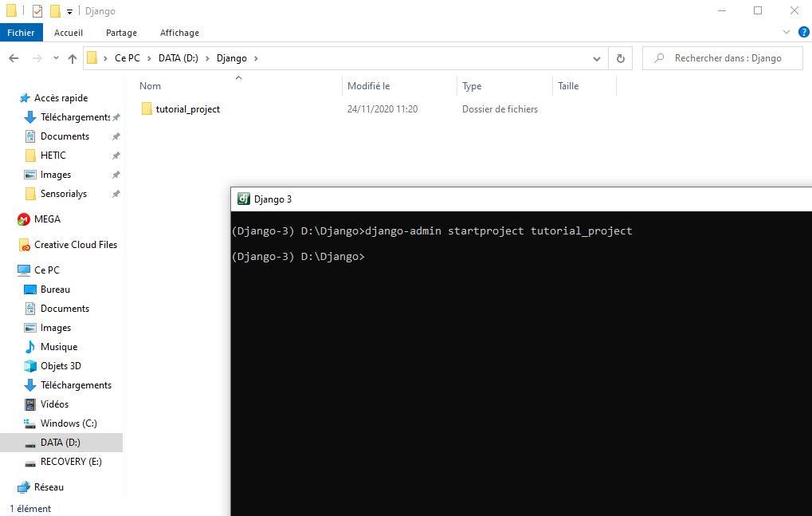Expand chevron between Ce PC and DATA (D:)
Screen dimensions: 812x516
149,58
